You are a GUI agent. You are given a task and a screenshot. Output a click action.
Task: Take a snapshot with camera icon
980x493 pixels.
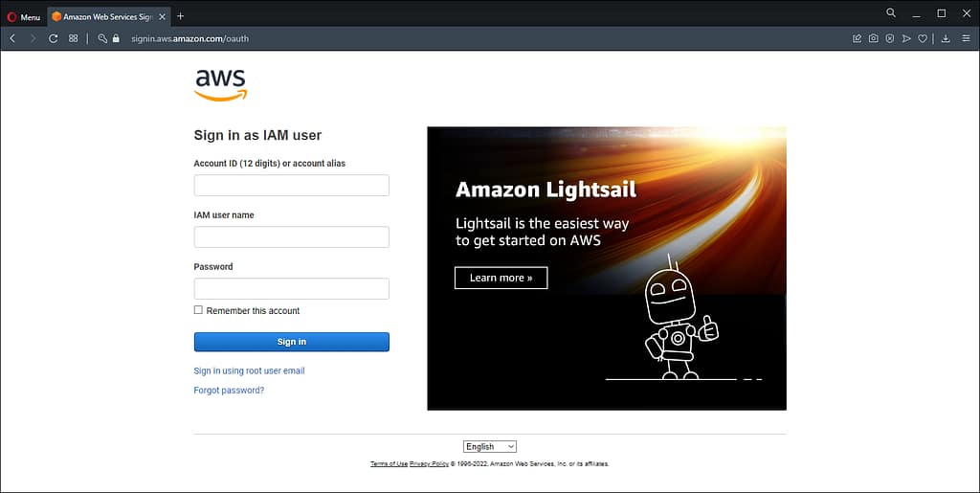pos(874,38)
